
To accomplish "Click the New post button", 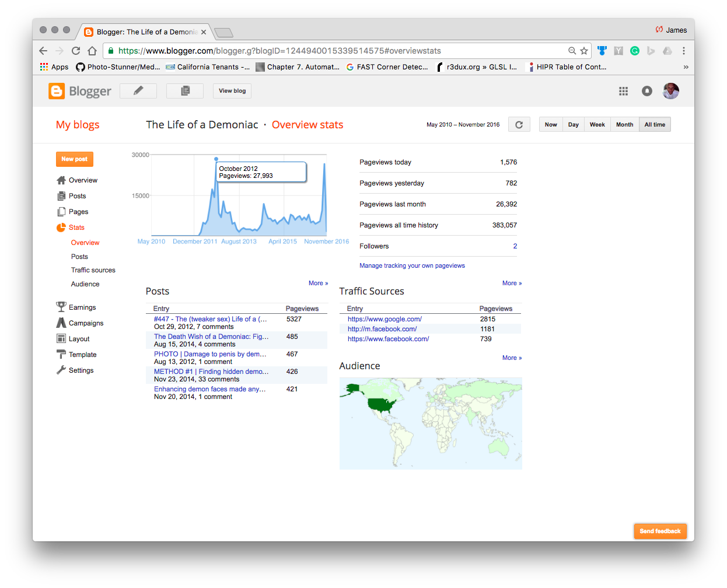I will 75,159.
